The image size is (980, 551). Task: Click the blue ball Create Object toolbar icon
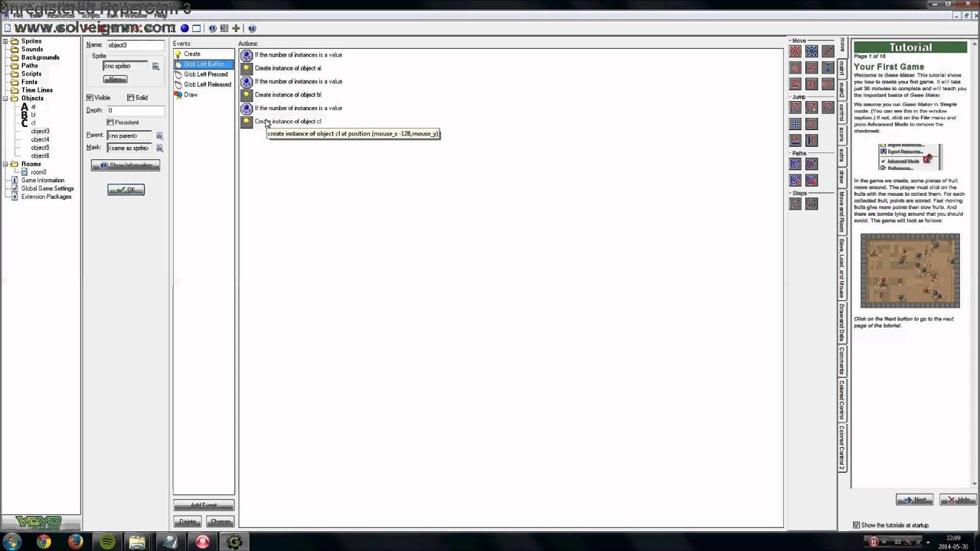point(185,28)
